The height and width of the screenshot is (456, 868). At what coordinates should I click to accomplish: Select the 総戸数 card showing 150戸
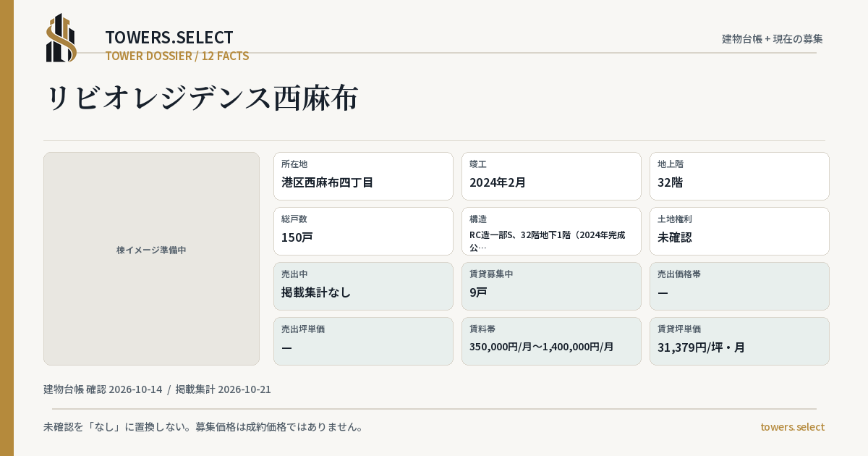[363, 231]
